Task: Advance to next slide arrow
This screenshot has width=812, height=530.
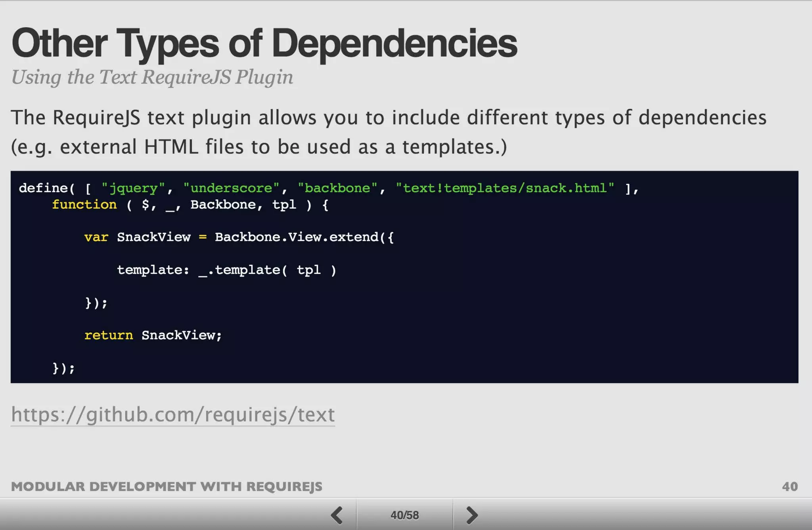Action: tap(472, 515)
